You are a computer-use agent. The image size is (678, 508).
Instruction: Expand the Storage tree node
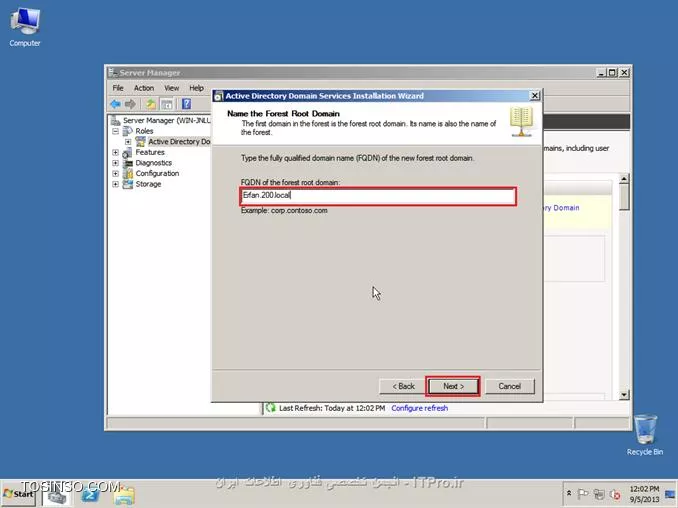pyautogui.click(x=115, y=184)
